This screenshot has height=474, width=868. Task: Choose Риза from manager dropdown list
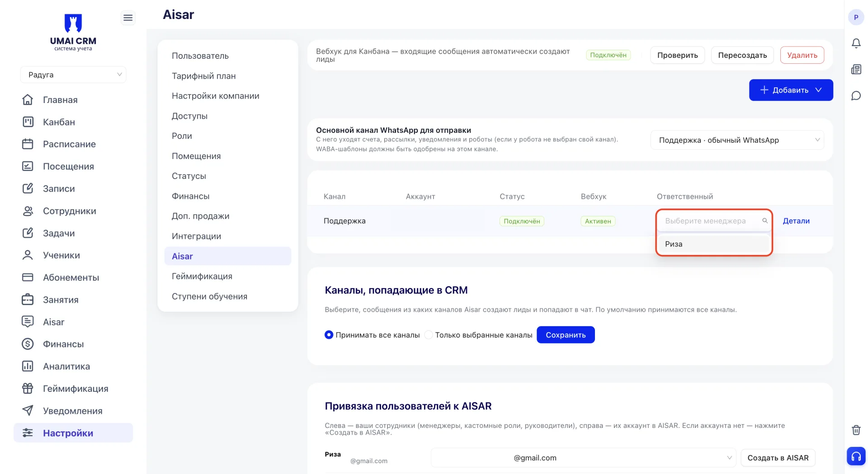[714, 244]
